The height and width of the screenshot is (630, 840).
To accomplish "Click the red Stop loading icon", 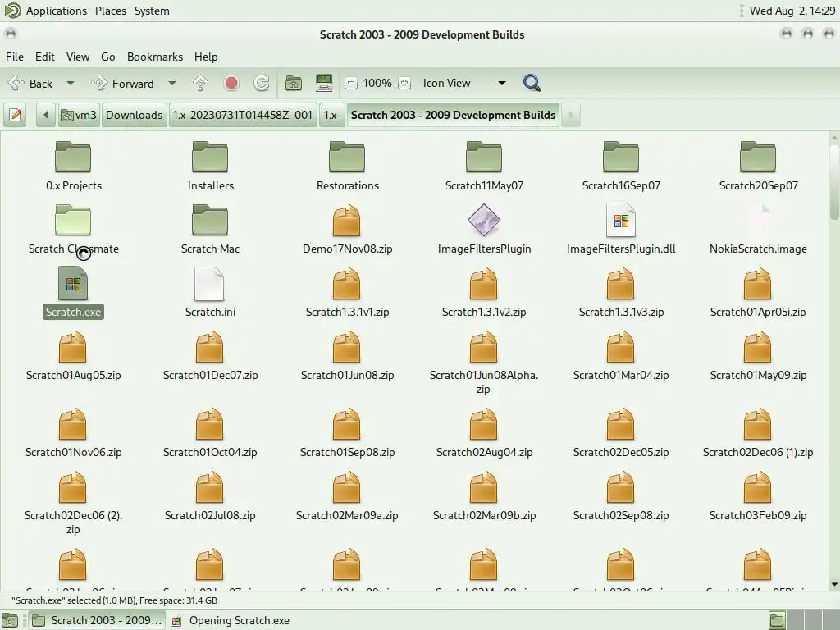I will click(x=231, y=83).
